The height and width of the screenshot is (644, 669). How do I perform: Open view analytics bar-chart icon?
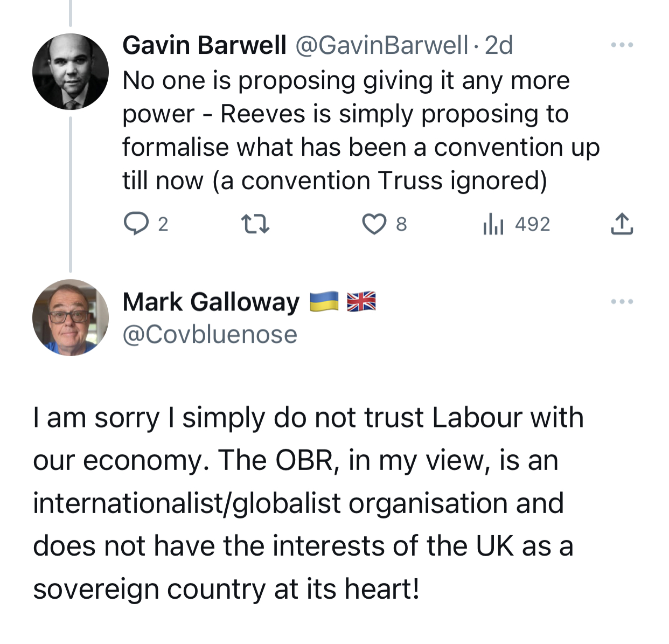493,224
